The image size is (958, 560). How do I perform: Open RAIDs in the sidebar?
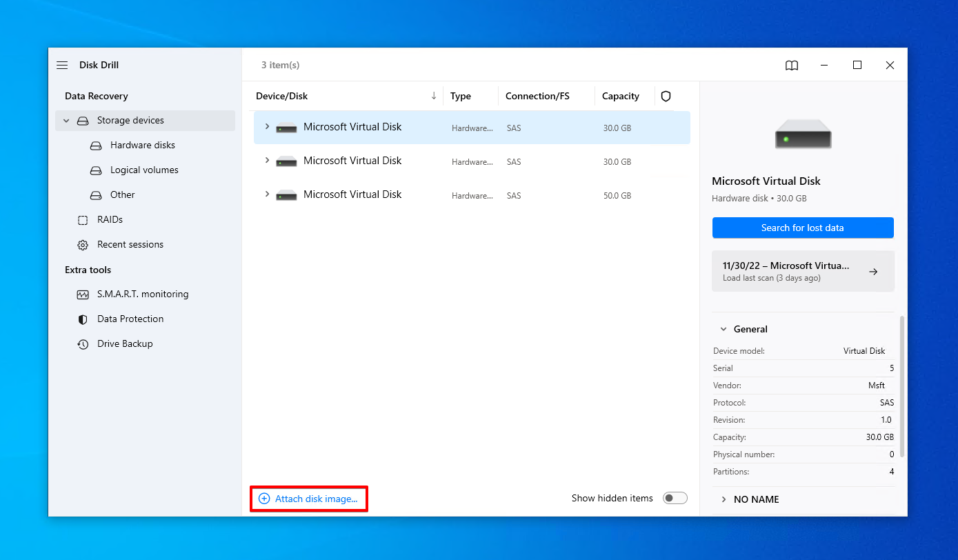[110, 219]
